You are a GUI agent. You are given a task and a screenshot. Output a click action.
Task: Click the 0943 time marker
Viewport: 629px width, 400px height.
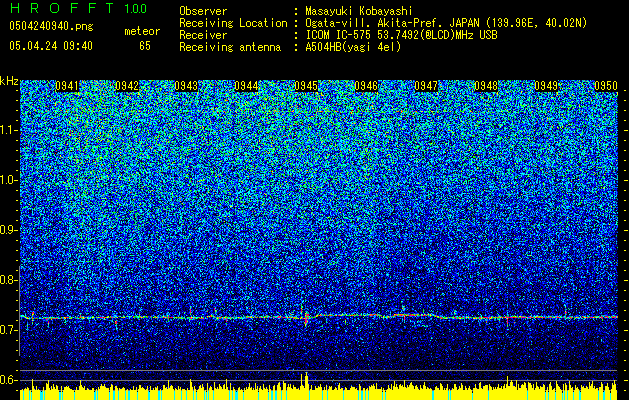tap(187, 86)
